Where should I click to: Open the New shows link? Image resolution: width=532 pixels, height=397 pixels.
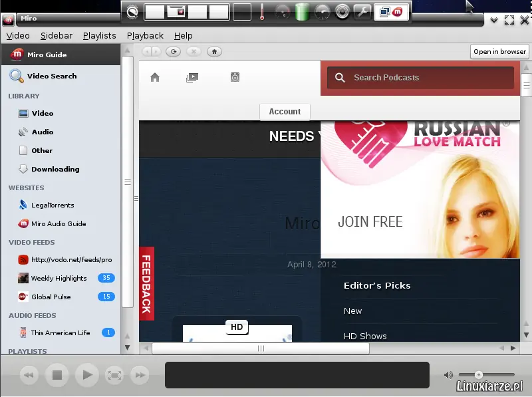click(352, 311)
